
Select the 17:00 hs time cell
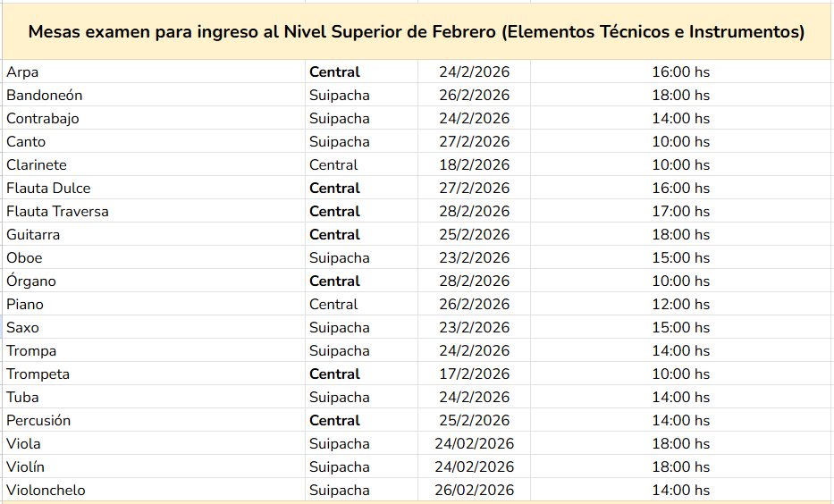point(680,212)
